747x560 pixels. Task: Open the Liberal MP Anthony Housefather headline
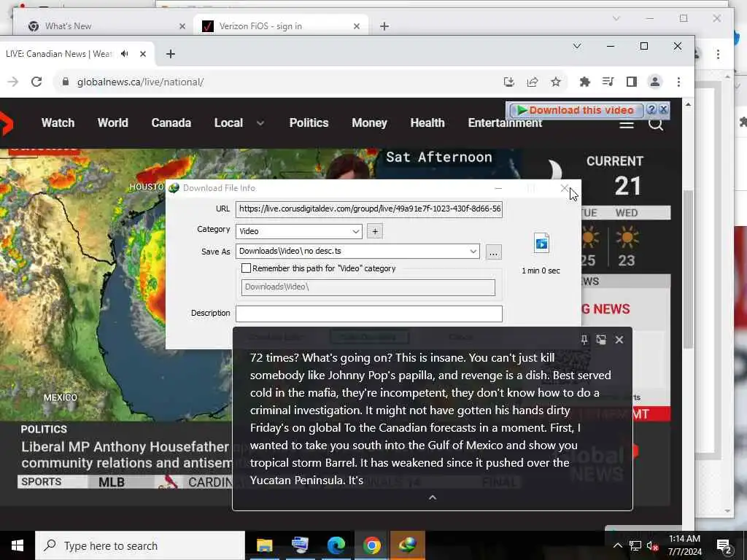coord(127,455)
